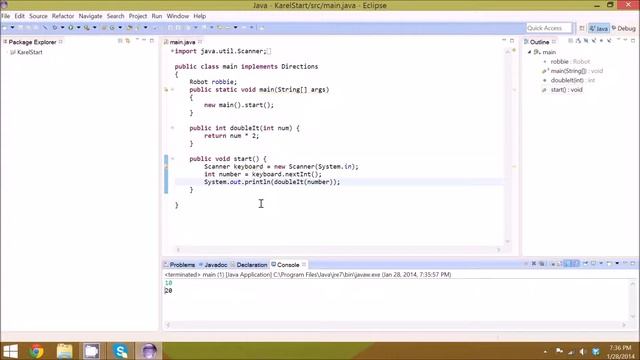Maximize the Package Explorer view
640x360 pixels.
click(x=152, y=41)
